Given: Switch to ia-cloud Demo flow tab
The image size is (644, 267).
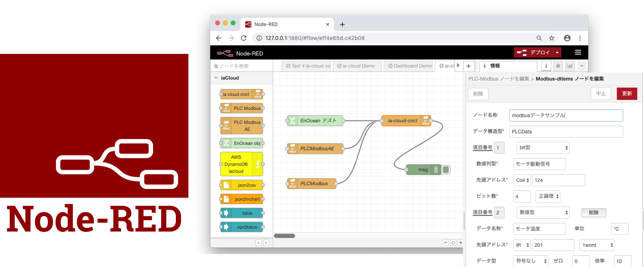Looking at the screenshot, I should click(357, 66).
